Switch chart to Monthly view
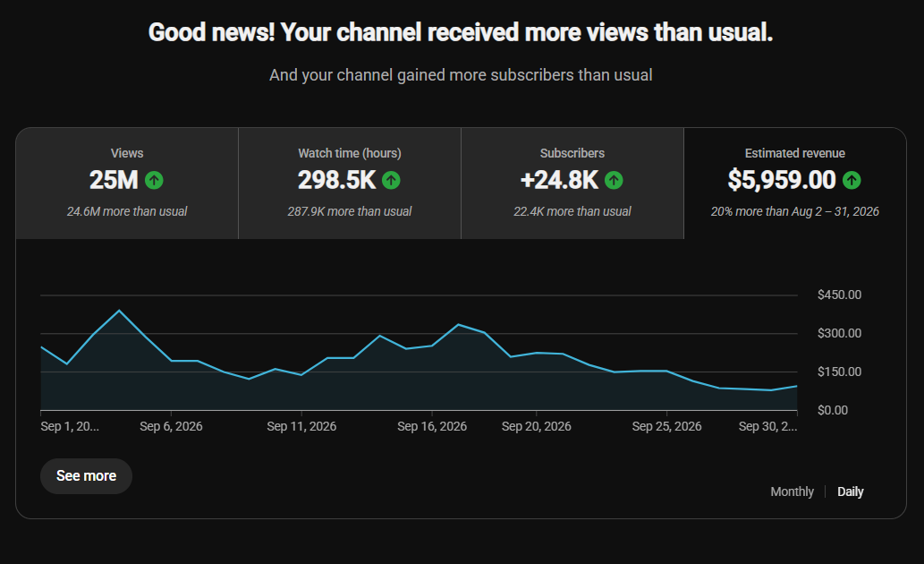924x564 pixels. tap(792, 491)
